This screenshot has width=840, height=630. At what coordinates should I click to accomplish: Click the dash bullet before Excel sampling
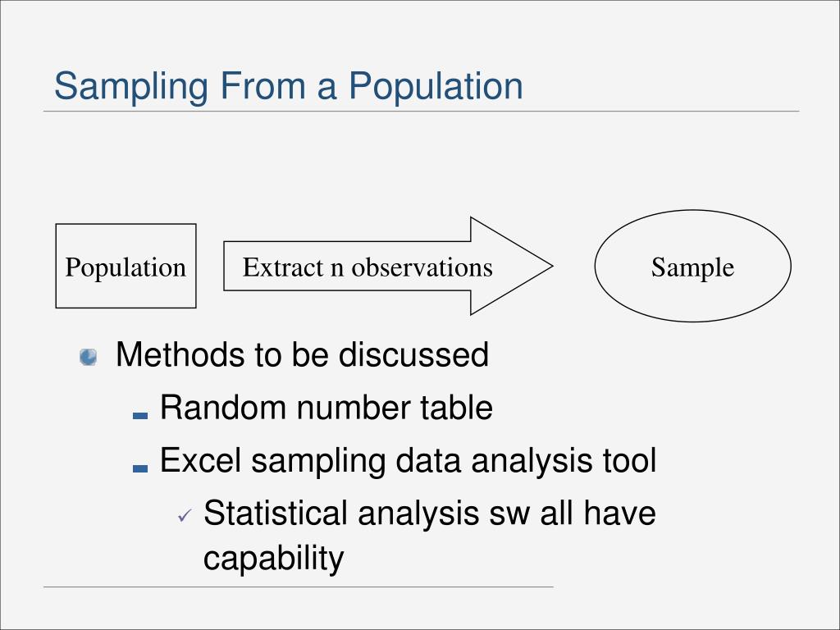click(139, 468)
